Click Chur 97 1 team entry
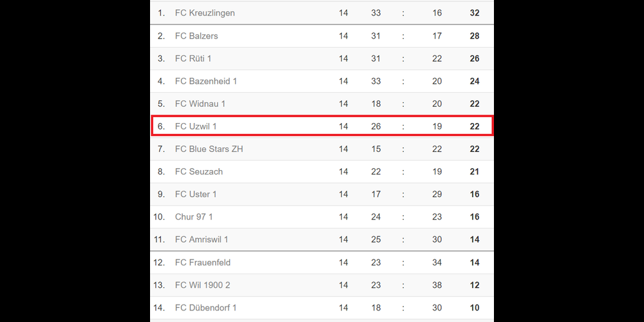 (194, 217)
